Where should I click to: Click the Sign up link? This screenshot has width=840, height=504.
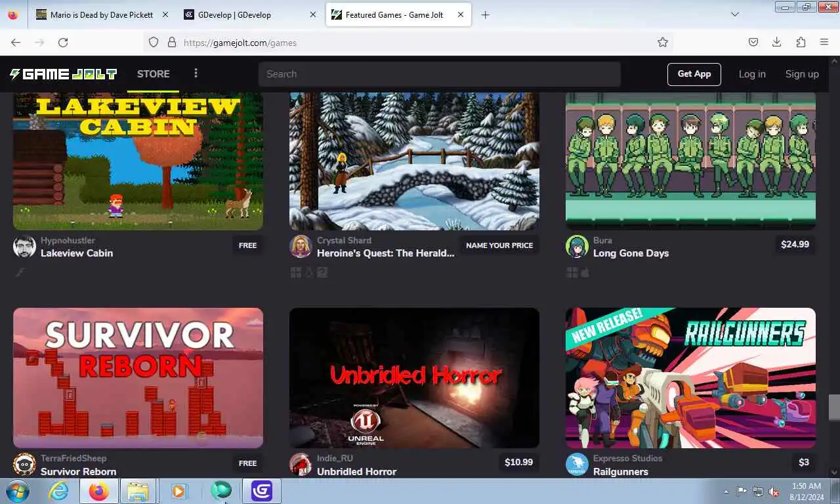tap(802, 74)
